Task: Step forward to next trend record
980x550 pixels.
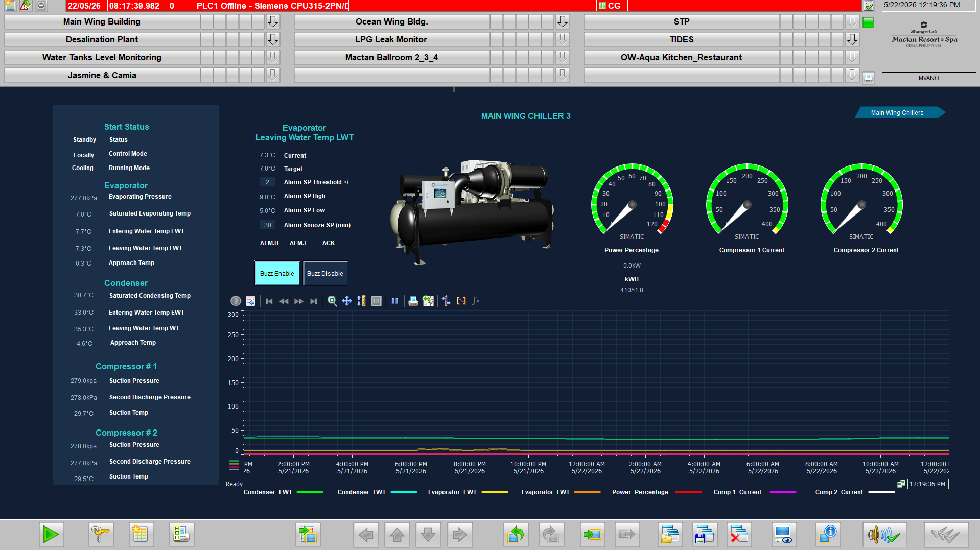Action: pos(299,301)
